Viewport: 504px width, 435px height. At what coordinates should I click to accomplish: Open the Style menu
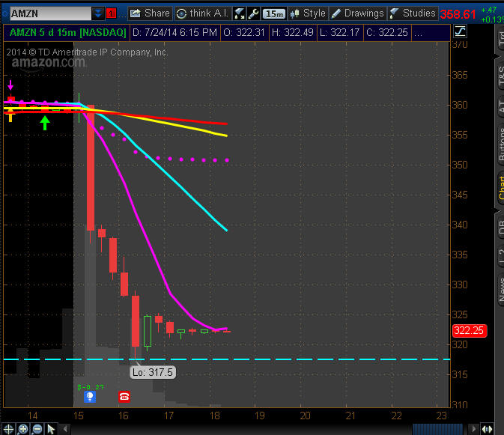tap(308, 13)
